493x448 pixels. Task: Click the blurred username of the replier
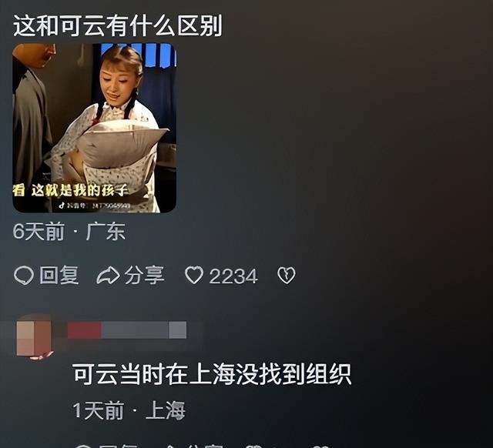[127, 330]
